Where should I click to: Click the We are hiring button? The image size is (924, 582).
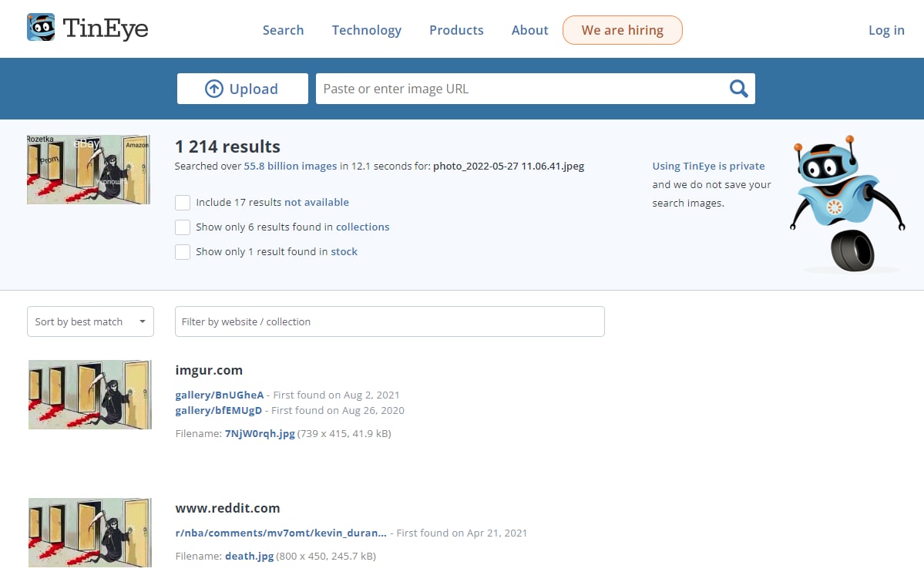point(622,30)
